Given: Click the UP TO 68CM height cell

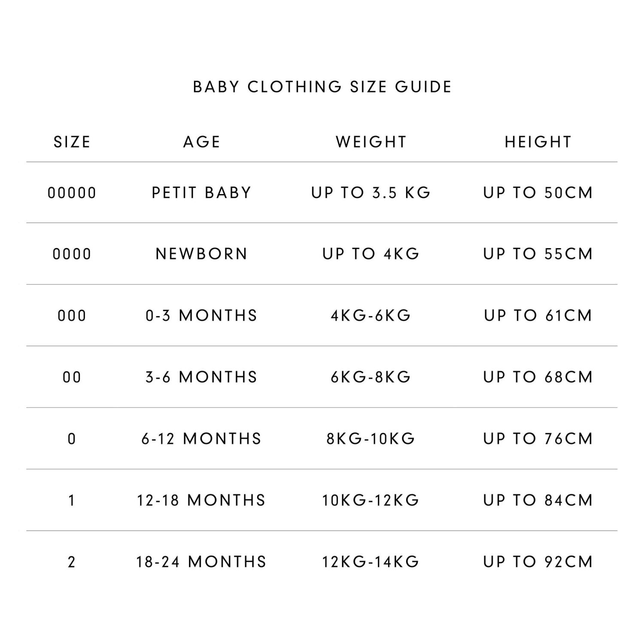Looking at the screenshot, I should [538, 377].
